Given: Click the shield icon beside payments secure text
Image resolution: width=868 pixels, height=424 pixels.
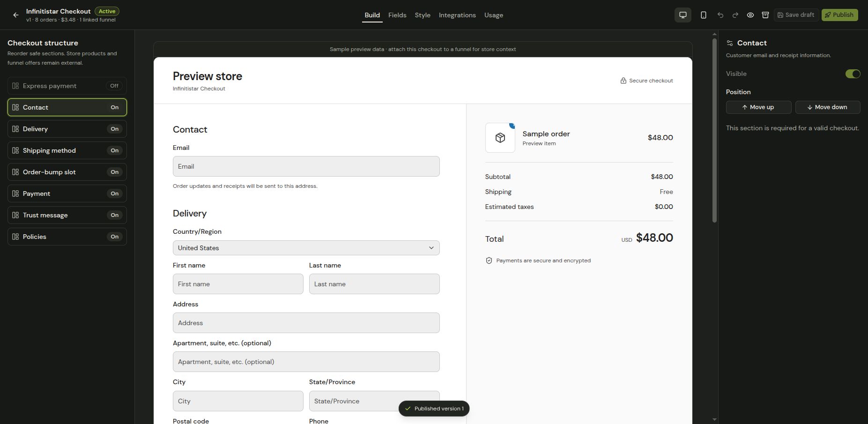Looking at the screenshot, I should click(x=489, y=260).
